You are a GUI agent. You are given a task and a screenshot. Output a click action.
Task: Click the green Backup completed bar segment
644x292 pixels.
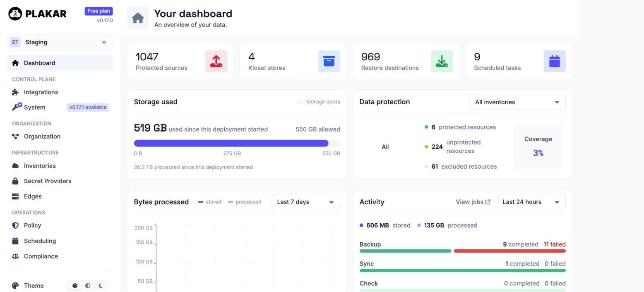[x=405, y=251]
